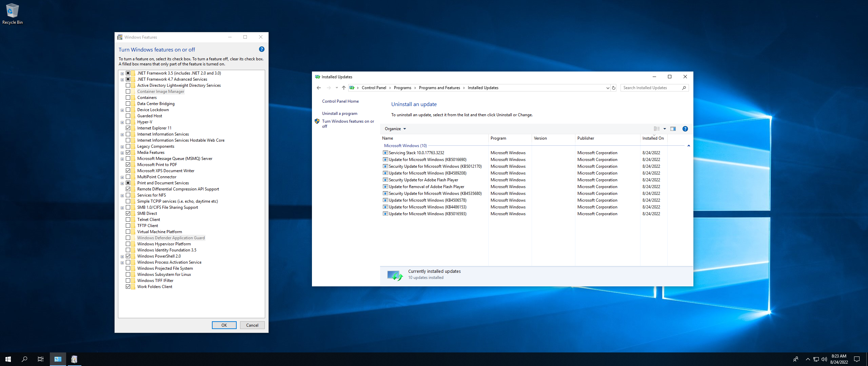Show hidden system tray icons
Viewport: 868px width, 366px height.
(808, 359)
